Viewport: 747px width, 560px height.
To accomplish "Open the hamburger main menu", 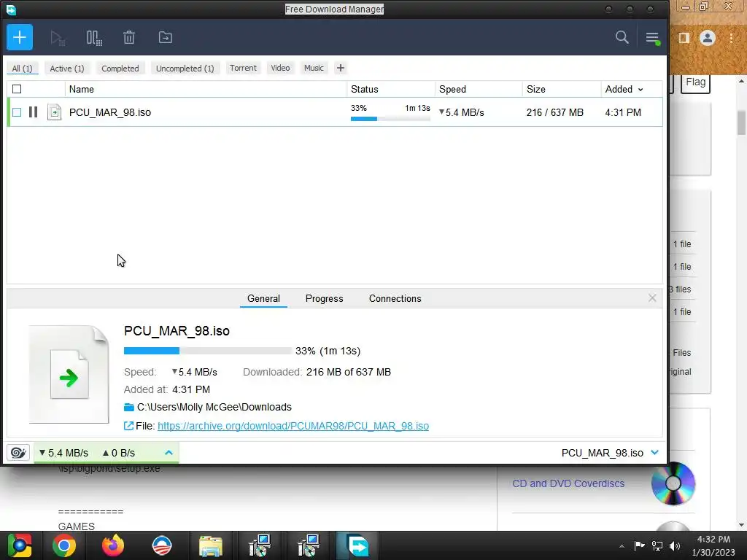I will tap(652, 38).
